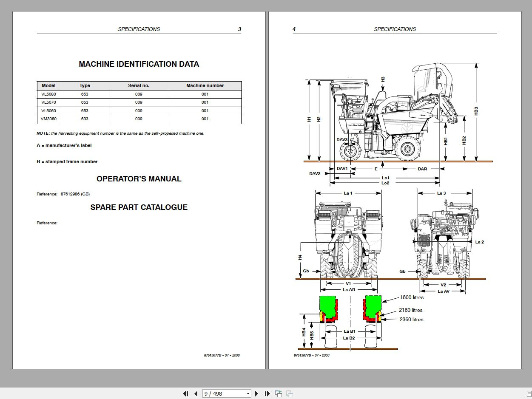The width and height of the screenshot is (532, 399).
Task: Click the La AV dimension label
Action: pyautogui.click(x=444, y=291)
